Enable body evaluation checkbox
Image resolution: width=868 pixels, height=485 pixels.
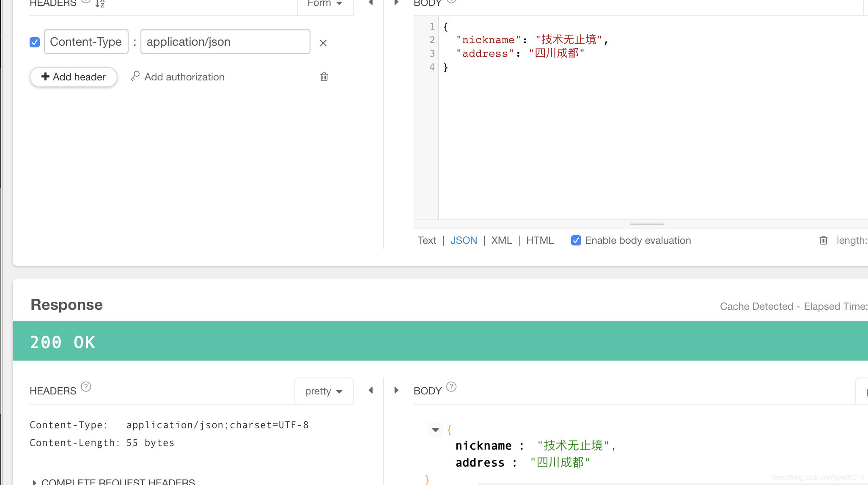click(x=575, y=240)
